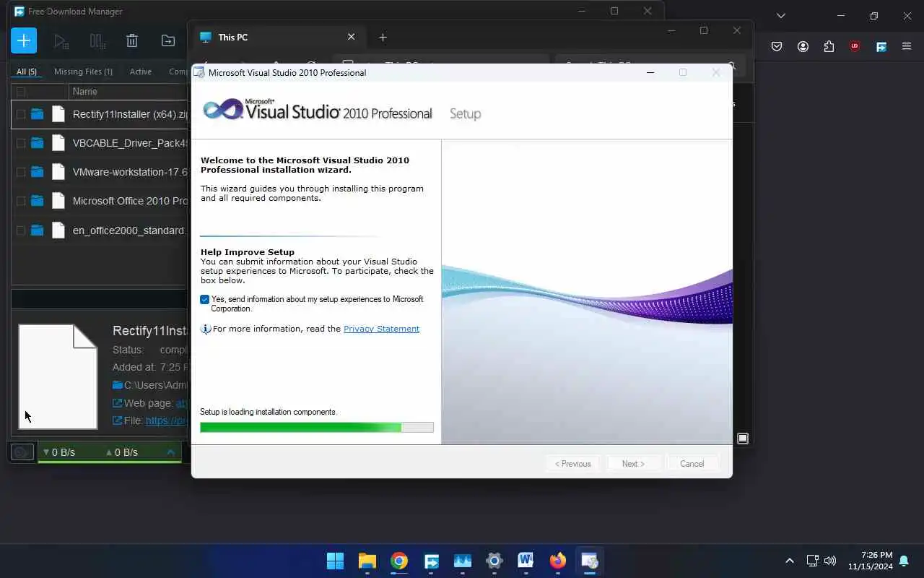Screen dimensions: 924x578
Task: Check the VBCABLE_Driver_Pack row checkbox
Action: pos(21,143)
